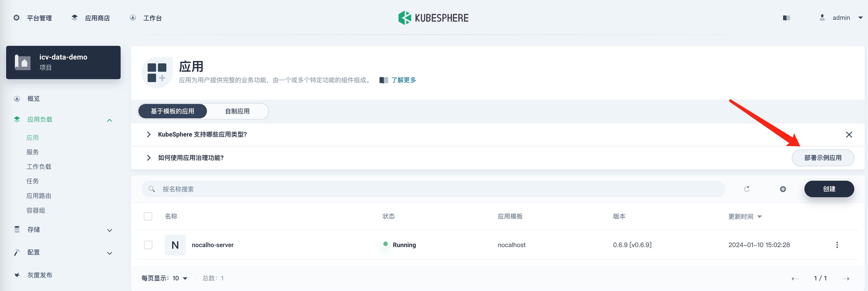
Task: Click the overview gauge icon in sidebar
Action: point(17,98)
